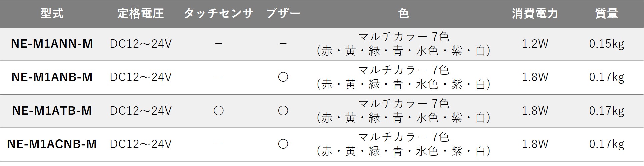Click the buzzer circle in NE-M1ANB-M row
The width and height of the screenshot is (644, 166).
pyautogui.click(x=283, y=77)
